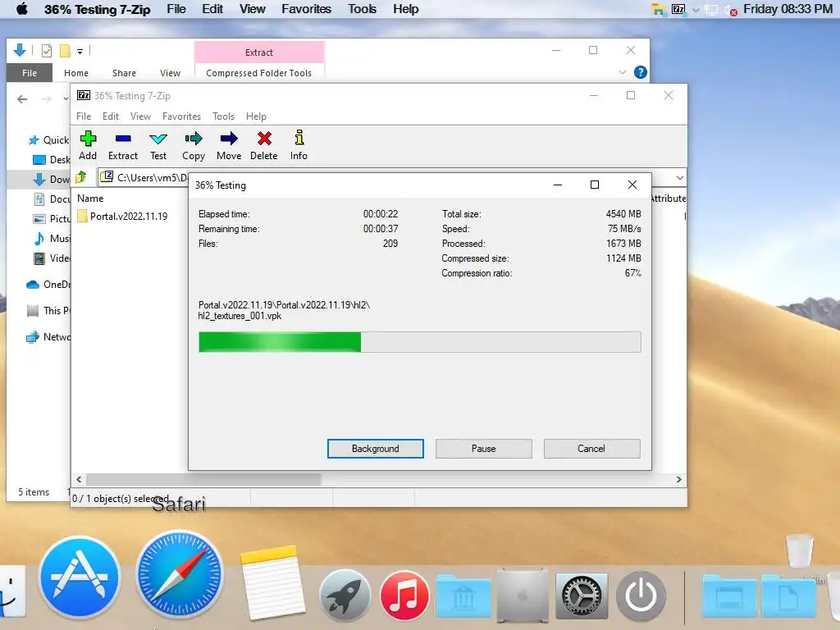Click the Cancel button in testing dialog
The width and height of the screenshot is (840, 630).
(x=591, y=449)
